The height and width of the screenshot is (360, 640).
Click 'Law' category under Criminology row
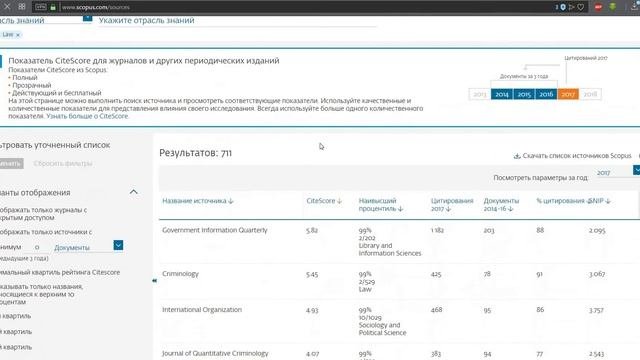(365, 289)
